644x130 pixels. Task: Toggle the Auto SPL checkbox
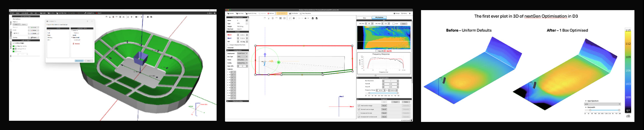click(x=393, y=24)
